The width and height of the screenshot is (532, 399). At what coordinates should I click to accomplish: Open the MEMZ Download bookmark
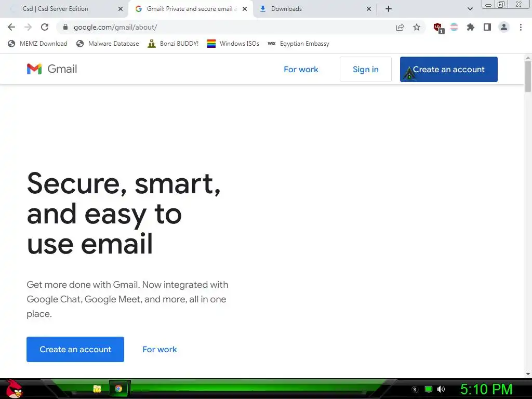point(37,44)
